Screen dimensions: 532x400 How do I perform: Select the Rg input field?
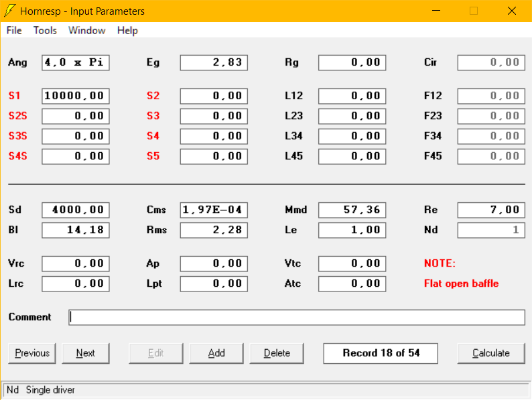(352, 62)
